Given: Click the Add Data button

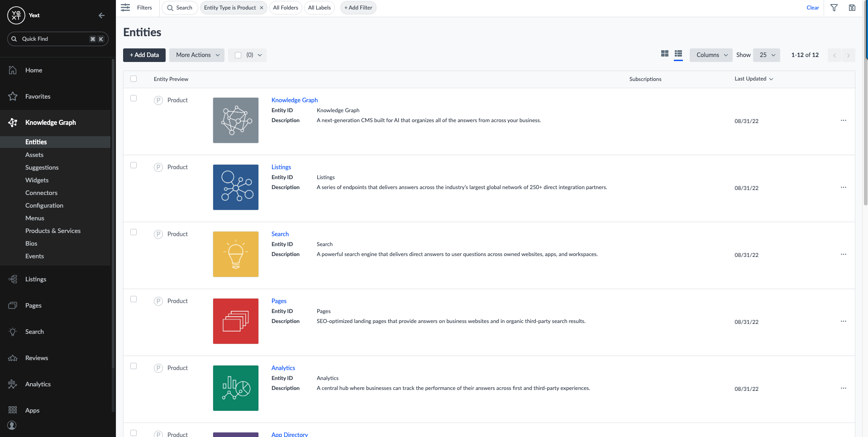Looking at the screenshot, I should (144, 55).
